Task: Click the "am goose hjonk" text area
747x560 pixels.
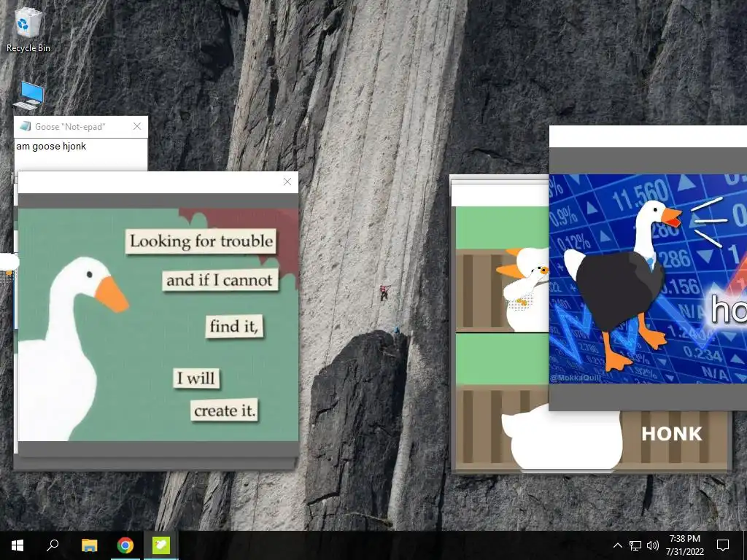Action: pos(81,155)
